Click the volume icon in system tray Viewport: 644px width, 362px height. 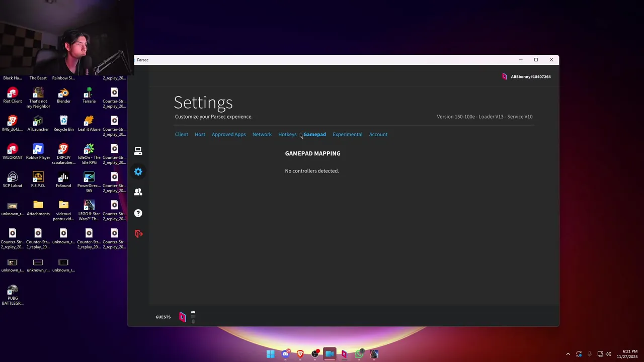pos(608,354)
